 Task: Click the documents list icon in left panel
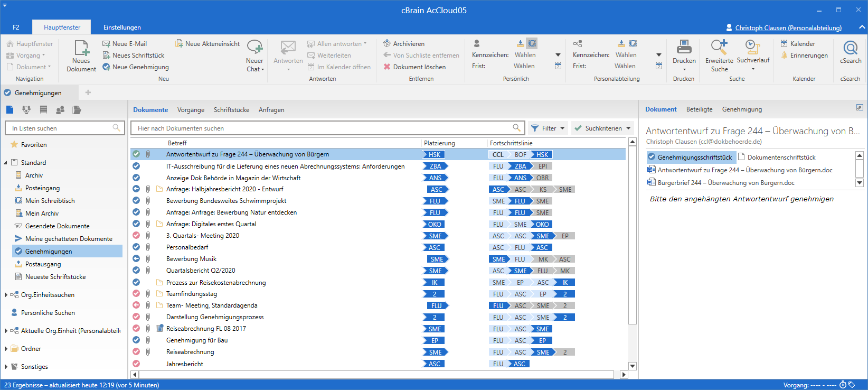tap(10, 110)
